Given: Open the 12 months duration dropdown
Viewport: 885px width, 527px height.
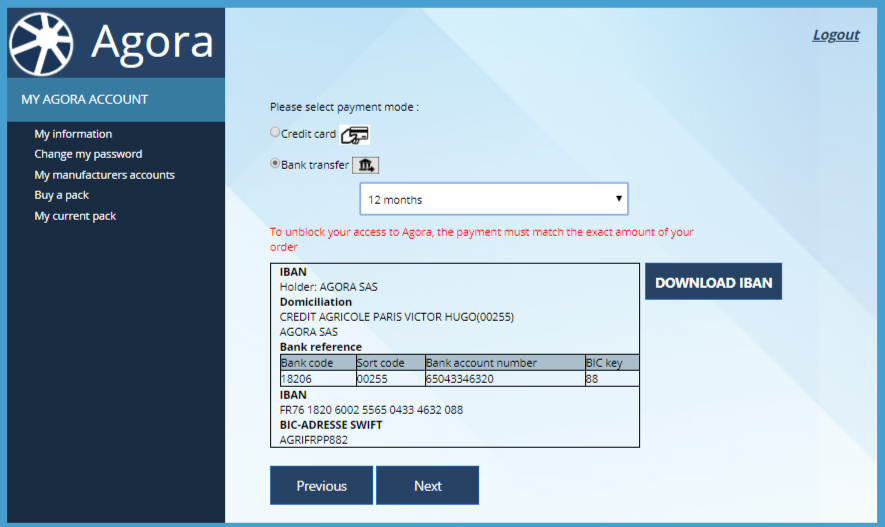Looking at the screenshot, I should (x=494, y=199).
